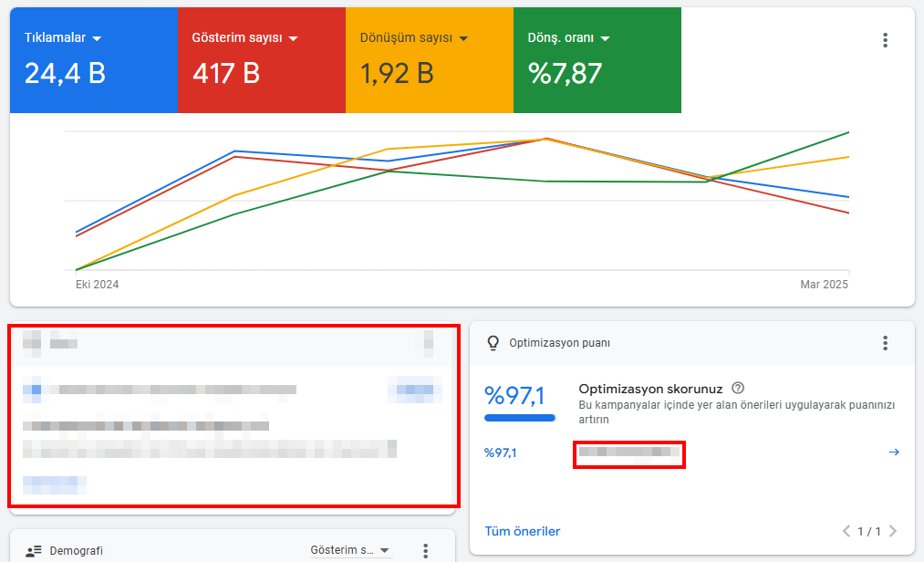Click the blue optimization score progress bar
The image size is (924, 562).
click(x=520, y=419)
